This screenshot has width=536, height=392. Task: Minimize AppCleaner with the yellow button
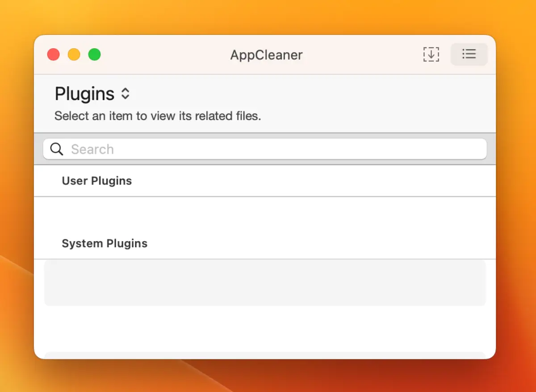(x=74, y=54)
